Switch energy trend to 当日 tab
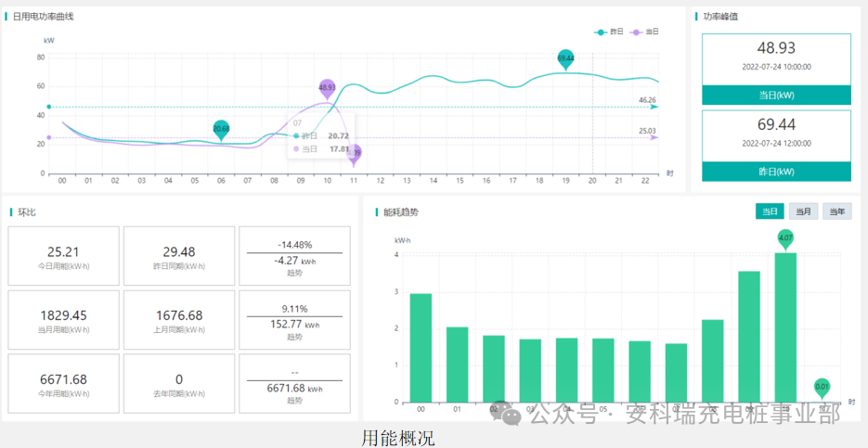This screenshot has width=868, height=448. 770,211
